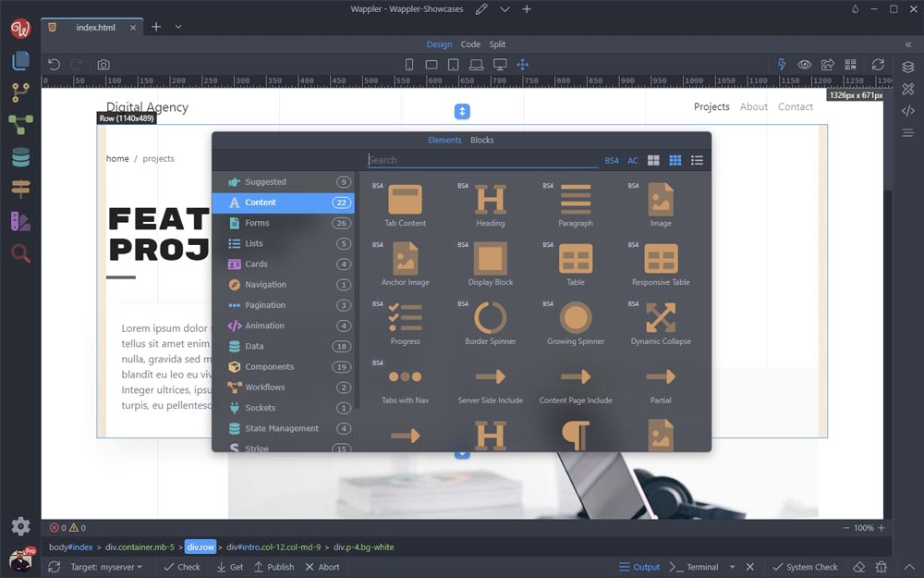The width and height of the screenshot is (924, 578).
Task: Open the Git manager in left sidebar
Action: [x=20, y=92]
